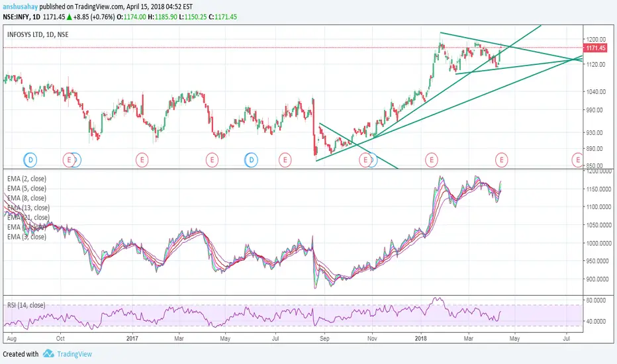This screenshot has height=364, width=617.
Task: Click the Oct label on time axis
Action: [x=60, y=338]
